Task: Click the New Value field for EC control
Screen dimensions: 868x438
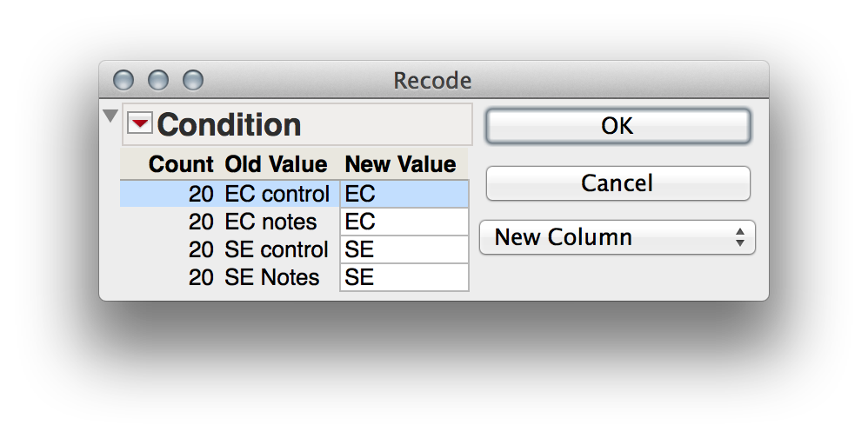Action: click(404, 194)
